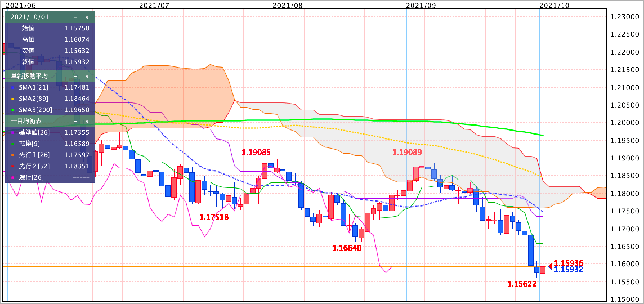Click the red current price arrow marker

point(550,266)
